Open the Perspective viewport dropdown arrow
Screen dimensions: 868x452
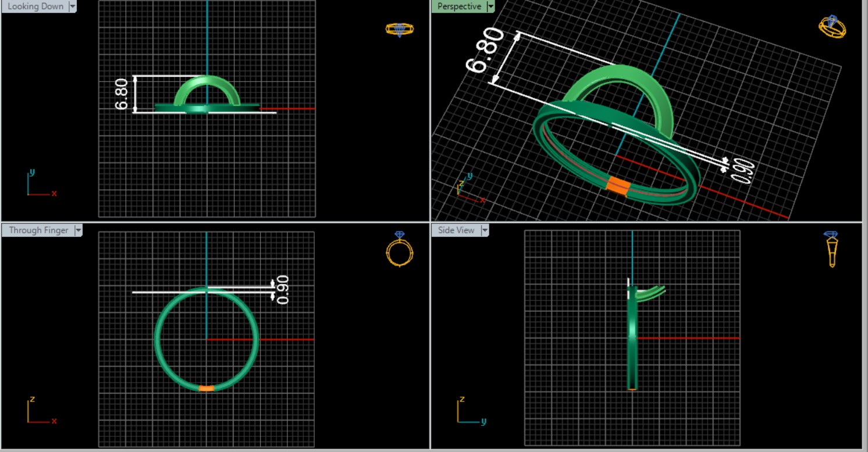click(490, 6)
